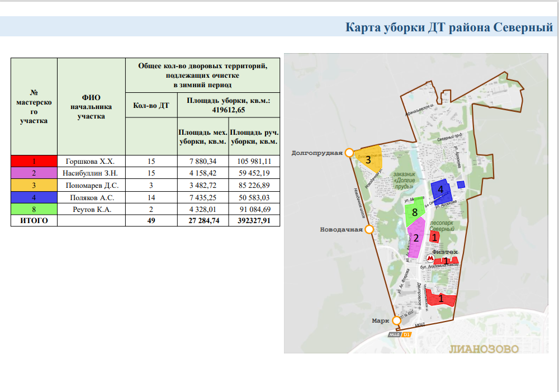
Task: Click the red zone 1 beside Физтех
Action: tap(446, 261)
